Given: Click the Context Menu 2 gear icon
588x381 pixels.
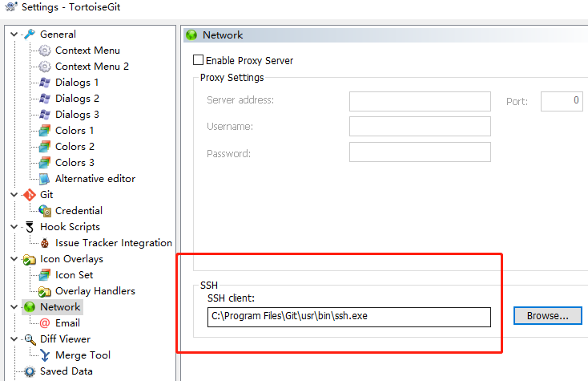Looking at the screenshot, I should click(45, 67).
